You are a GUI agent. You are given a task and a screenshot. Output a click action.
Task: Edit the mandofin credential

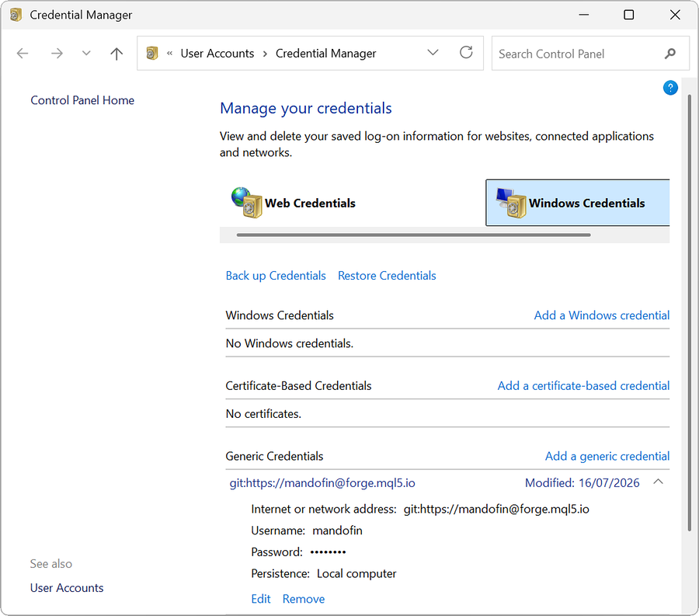click(x=261, y=599)
